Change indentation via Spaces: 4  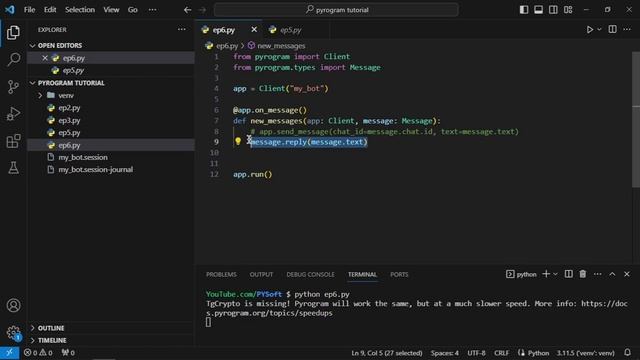coord(444,353)
